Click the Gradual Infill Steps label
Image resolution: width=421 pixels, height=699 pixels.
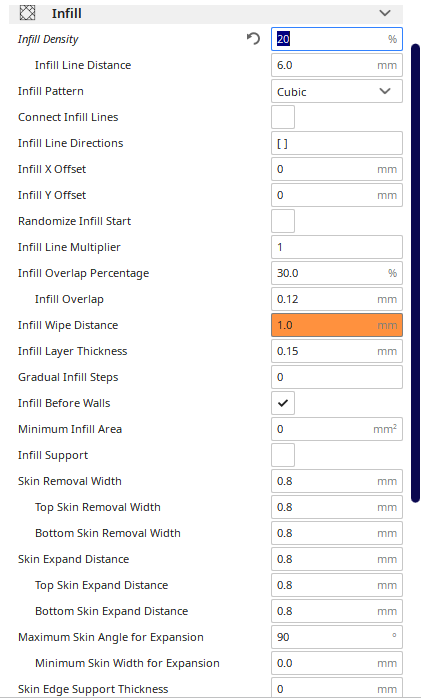pos(68,377)
